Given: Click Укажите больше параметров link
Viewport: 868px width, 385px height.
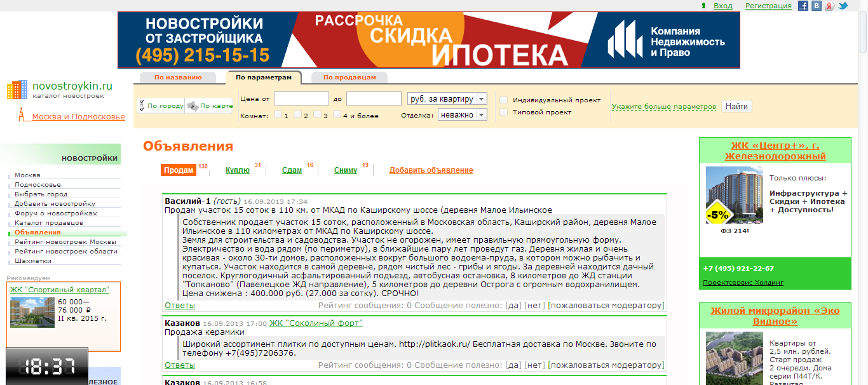Looking at the screenshot, I should (x=663, y=107).
